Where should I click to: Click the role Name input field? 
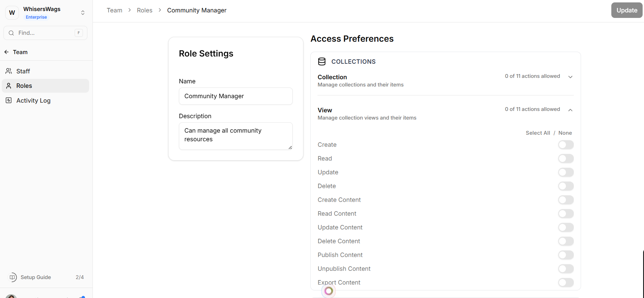click(x=236, y=96)
